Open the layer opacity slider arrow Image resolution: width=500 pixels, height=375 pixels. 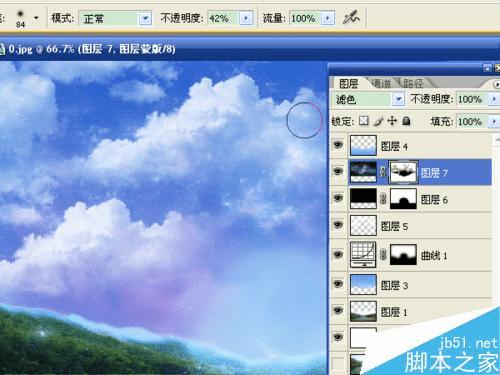(x=494, y=99)
